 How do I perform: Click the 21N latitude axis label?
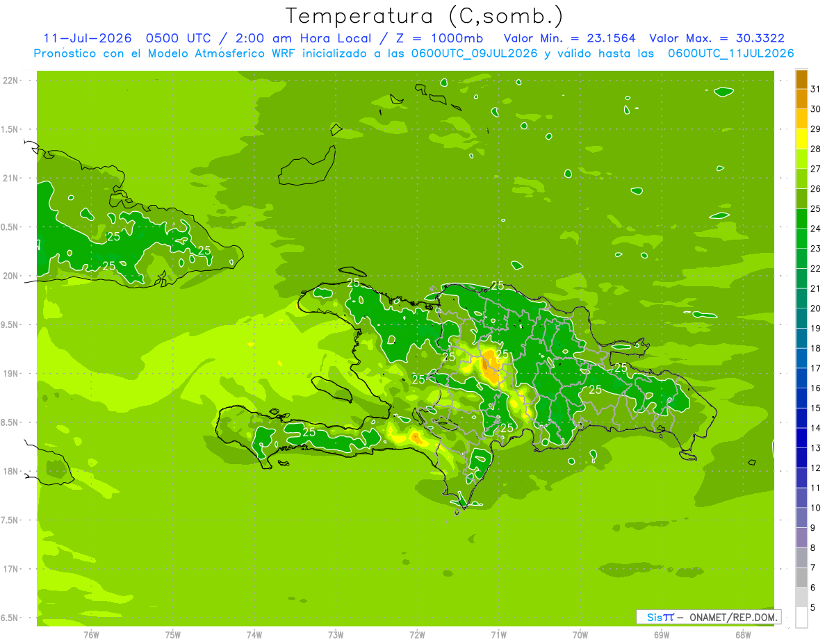point(10,179)
